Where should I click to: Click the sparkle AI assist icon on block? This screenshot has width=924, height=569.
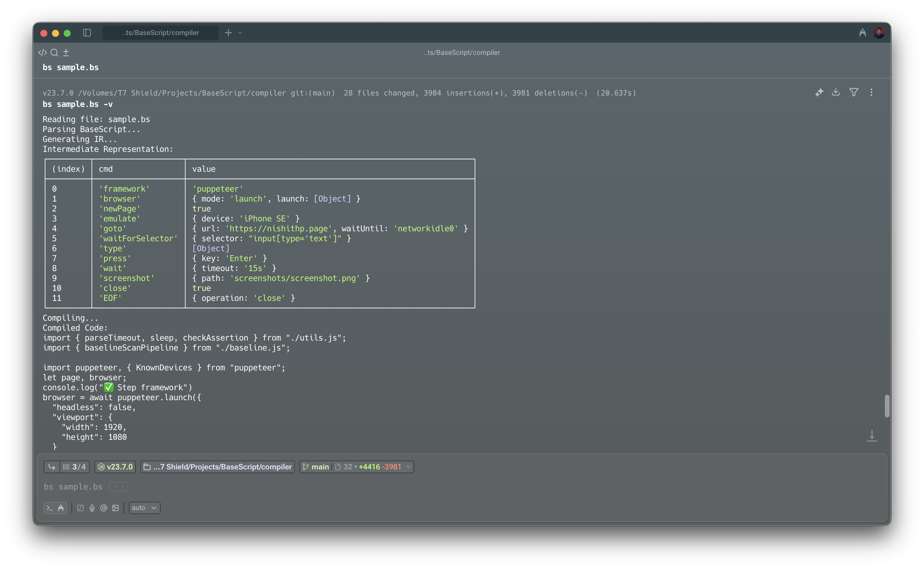[x=819, y=92]
